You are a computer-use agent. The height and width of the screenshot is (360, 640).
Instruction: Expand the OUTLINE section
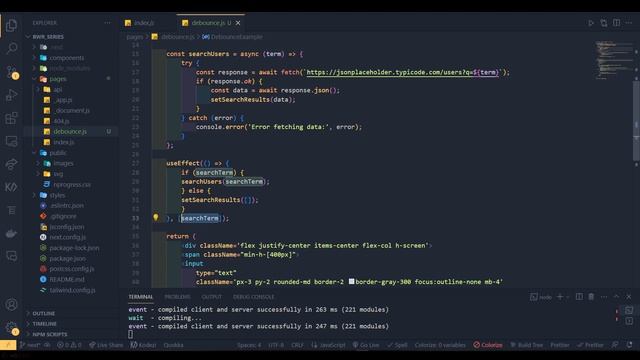[44, 313]
